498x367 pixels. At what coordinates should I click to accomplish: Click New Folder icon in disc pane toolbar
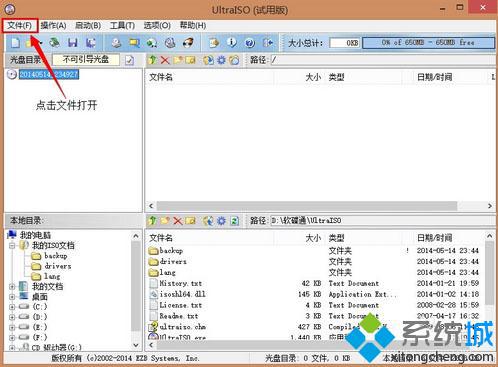[x=178, y=60]
